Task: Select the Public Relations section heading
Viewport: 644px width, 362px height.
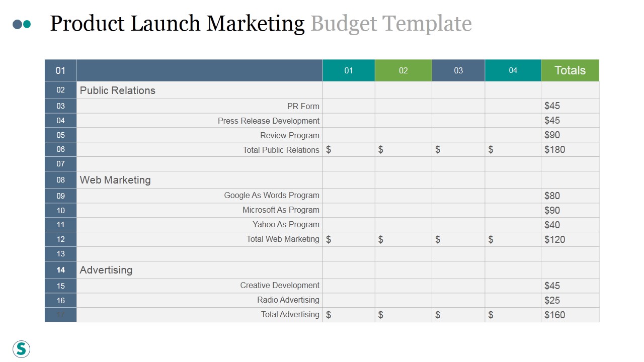Action: 118,90
